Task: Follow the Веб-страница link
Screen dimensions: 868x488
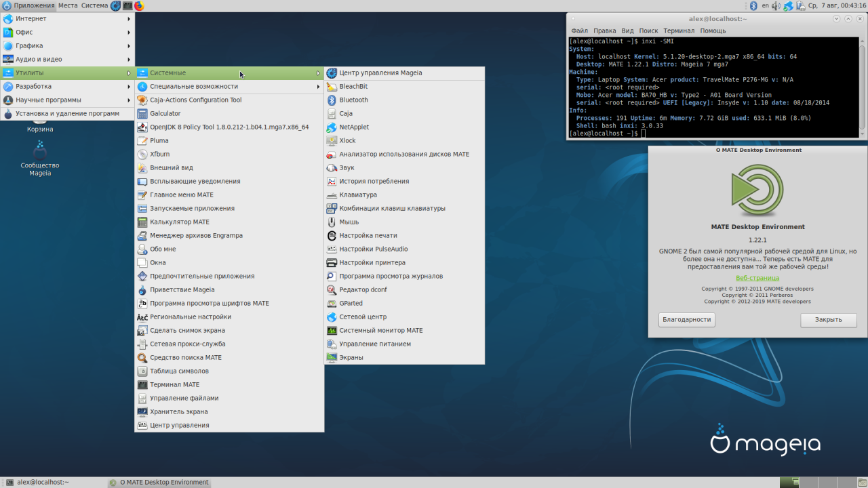Action: [757, 279]
